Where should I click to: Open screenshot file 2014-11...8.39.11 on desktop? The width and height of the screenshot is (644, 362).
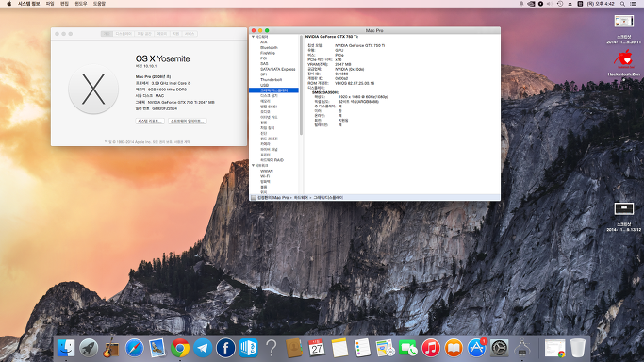coord(624,29)
